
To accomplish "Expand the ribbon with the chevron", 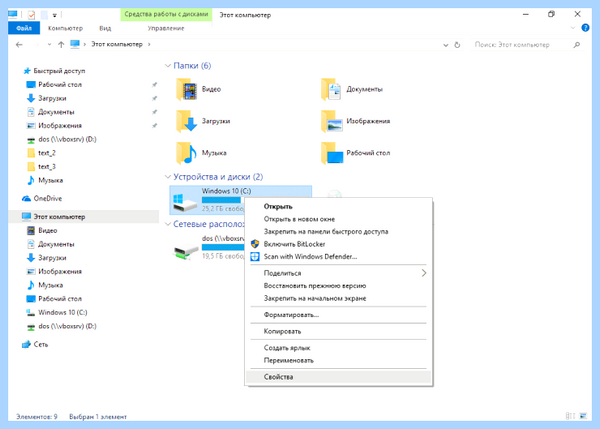I will [x=573, y=28].
